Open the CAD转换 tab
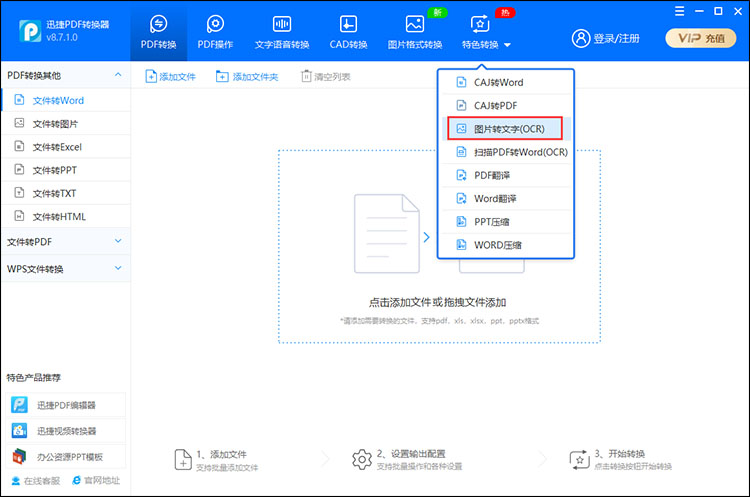The image size is (750, 497). (348, 33)
